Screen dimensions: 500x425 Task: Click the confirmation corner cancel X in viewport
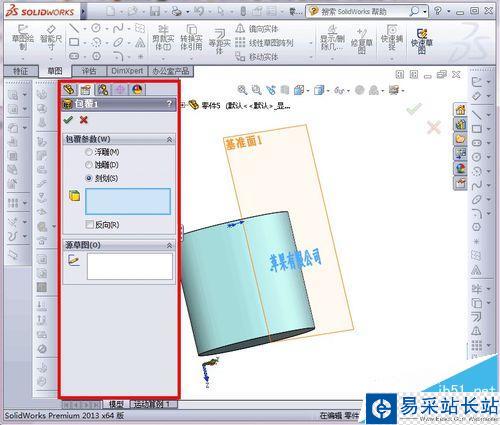tap(434, 127)
